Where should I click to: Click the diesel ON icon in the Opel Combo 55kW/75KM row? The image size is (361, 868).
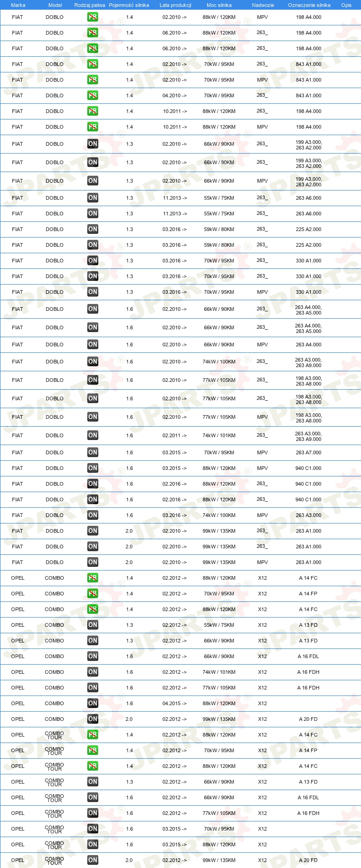pos(93,625)
